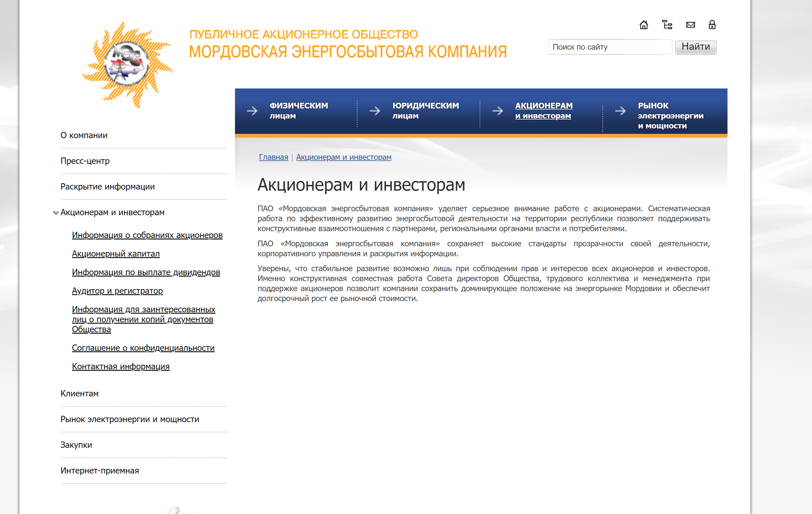Screen dimensions: 812x514
Task: Click the home icon in header
Action: coord(643,25)
